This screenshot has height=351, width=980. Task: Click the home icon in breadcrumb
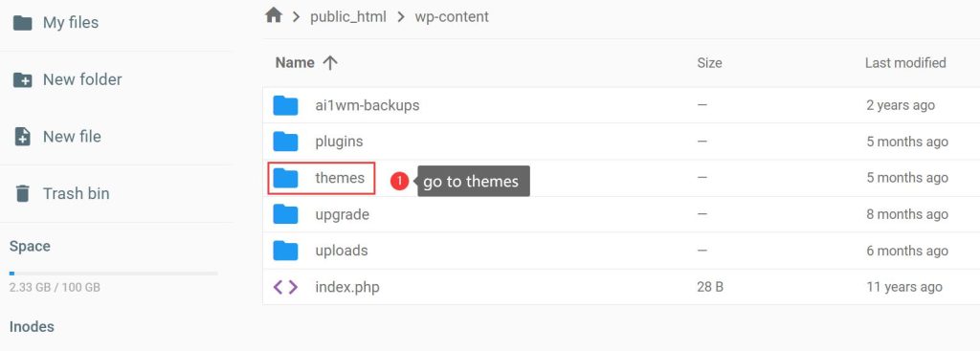[x=274, y=15]
